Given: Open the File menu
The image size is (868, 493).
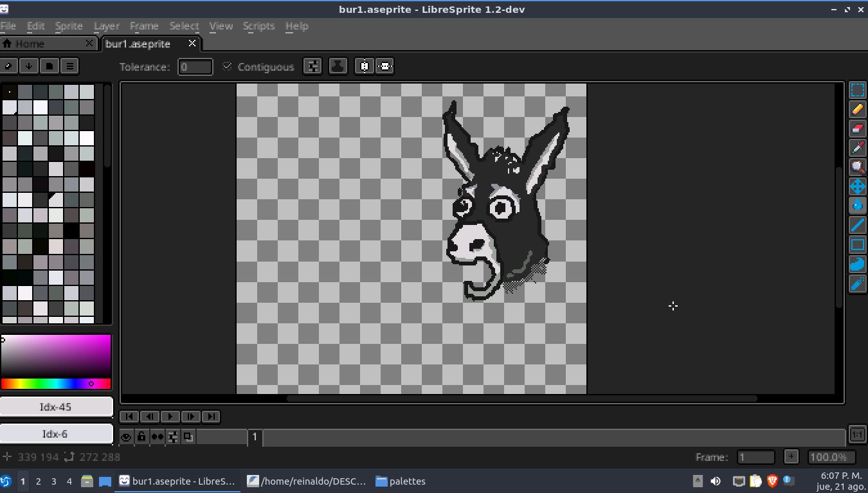Looking at the screenshot, I should point(8,26).
